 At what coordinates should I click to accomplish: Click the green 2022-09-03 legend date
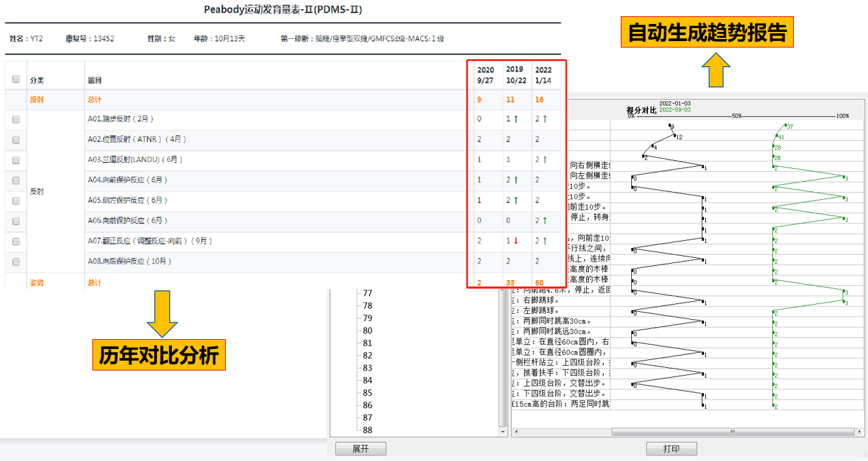coord(675,110)
